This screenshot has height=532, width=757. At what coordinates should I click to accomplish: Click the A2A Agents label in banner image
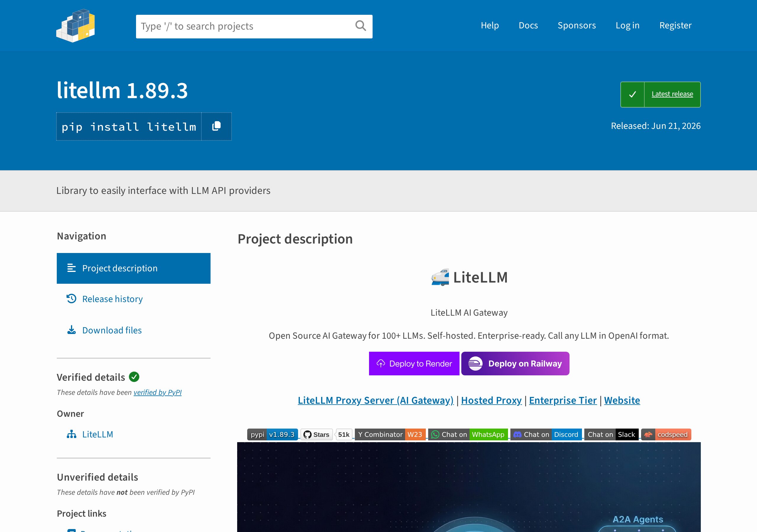(x=638, y=519)
